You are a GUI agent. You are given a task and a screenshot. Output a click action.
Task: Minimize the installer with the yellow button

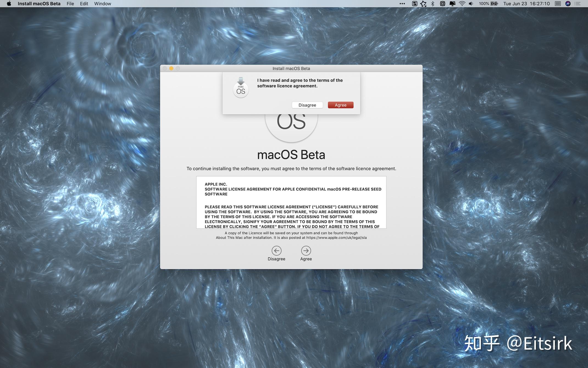click(171, 68)
